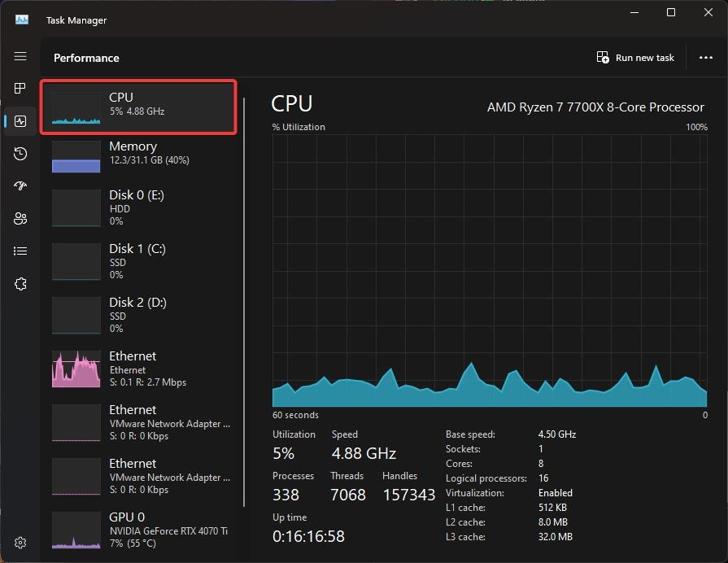Click the GPU 0 mini graph thumbnail
The height and width of the screenshot is (563, 728).
coord(76,530)
